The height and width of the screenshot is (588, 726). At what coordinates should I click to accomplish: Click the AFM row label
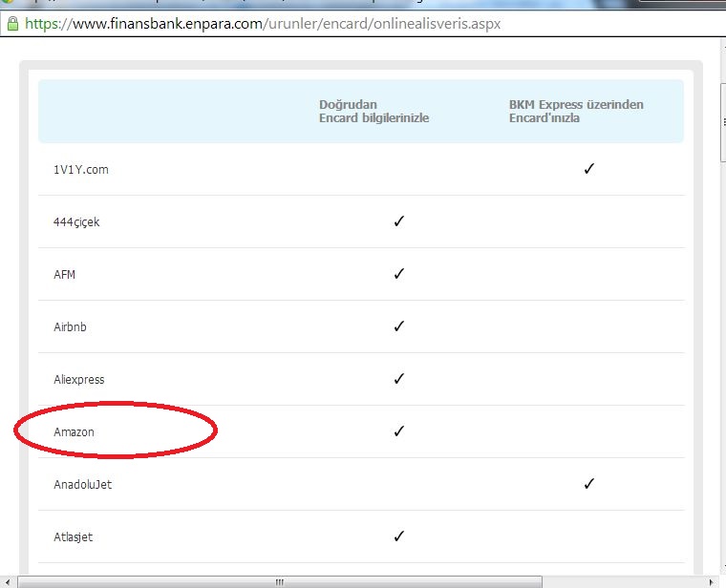click(x=64, y=274)
